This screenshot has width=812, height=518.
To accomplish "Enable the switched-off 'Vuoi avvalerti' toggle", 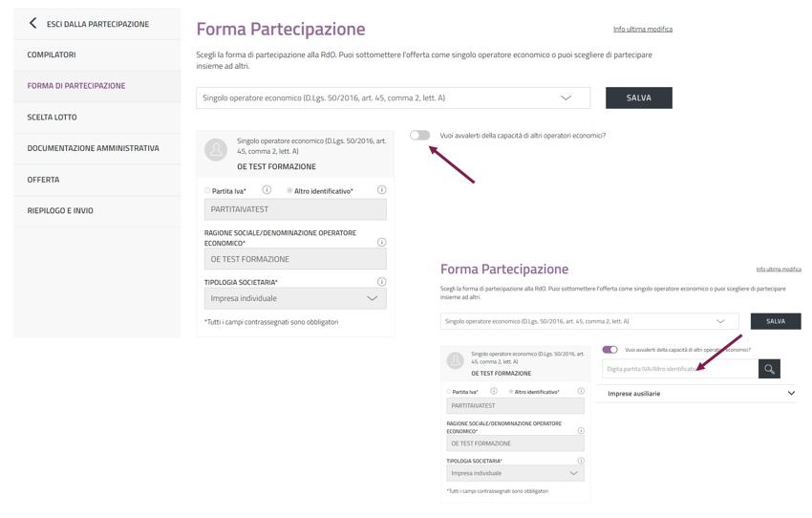I will pos(419,136).
